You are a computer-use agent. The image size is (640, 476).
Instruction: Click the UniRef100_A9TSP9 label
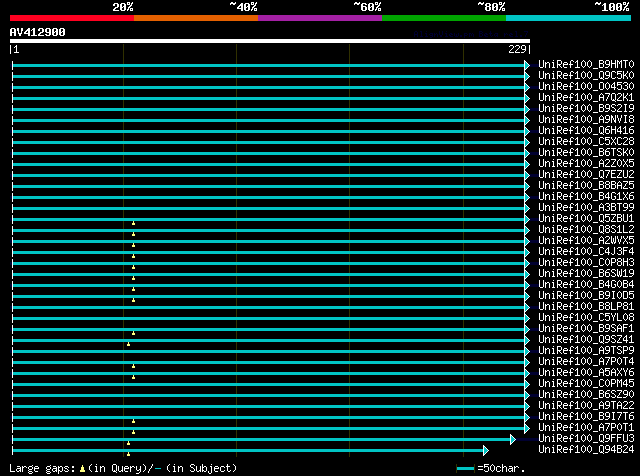(x=586, y=351)
